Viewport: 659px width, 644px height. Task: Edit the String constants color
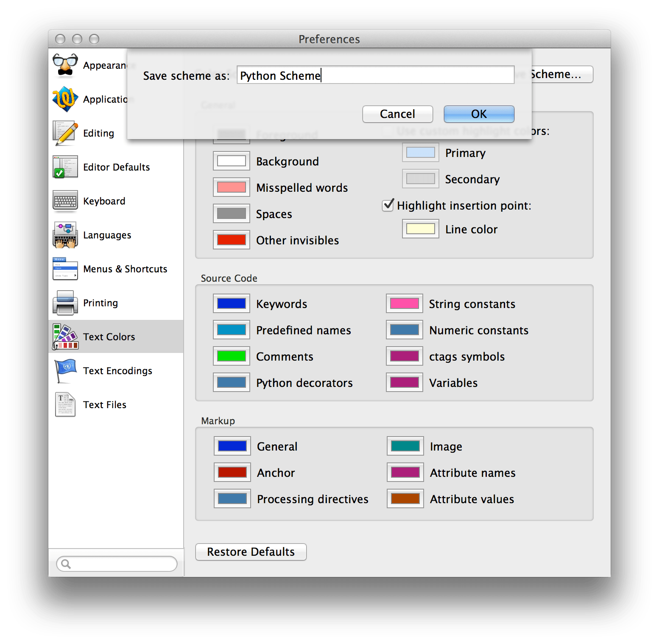point(404,304)
